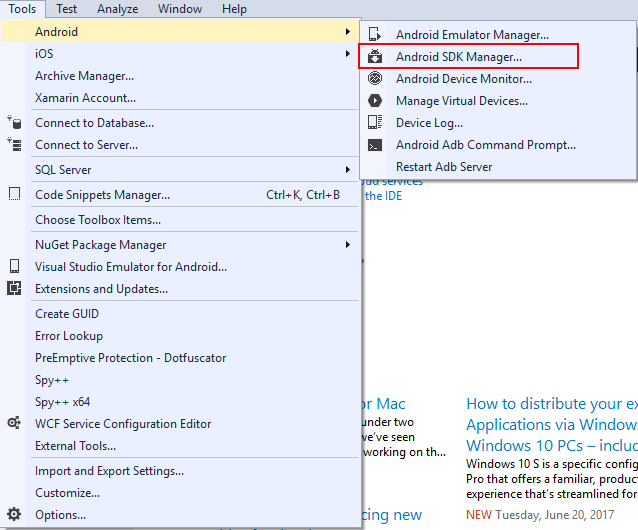
Task: Open 'How to distribute your' article link
Action: coord(552,424)
